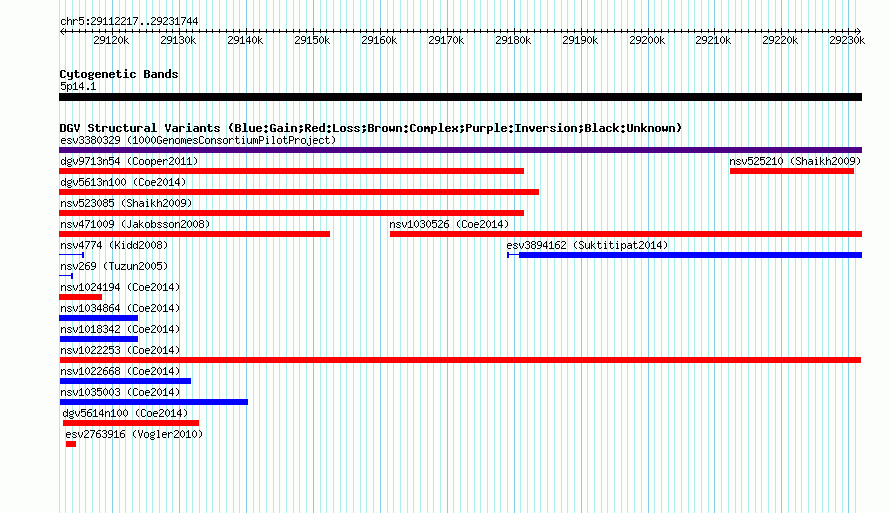
Task: Open the nsv525210 (Shaikh2009) label
Action: (795, 161)
